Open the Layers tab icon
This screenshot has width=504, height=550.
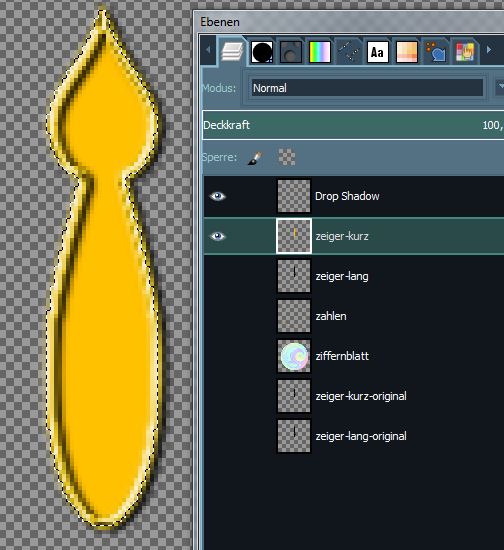pyautogui.click(x=232, y=52)
